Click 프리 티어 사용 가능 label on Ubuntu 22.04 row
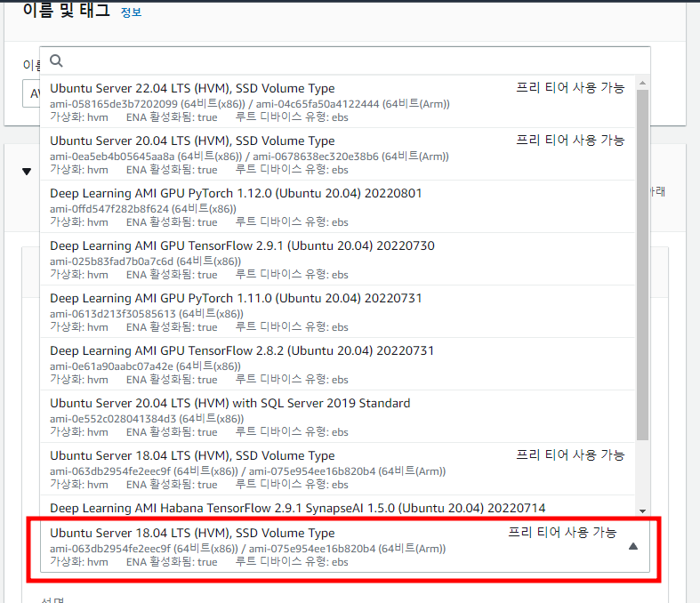The width and height of the screenshot is (700, 603). click(570, 87)
